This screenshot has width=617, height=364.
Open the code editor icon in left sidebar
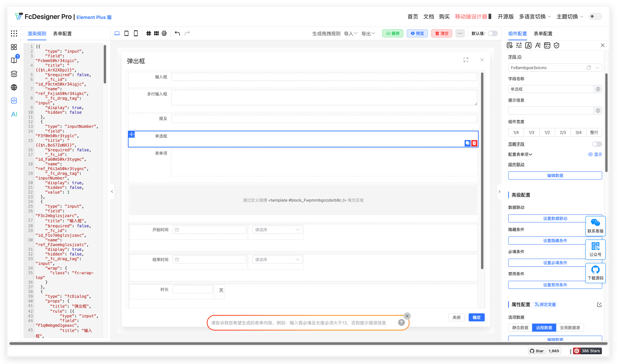tap(14, 101)
